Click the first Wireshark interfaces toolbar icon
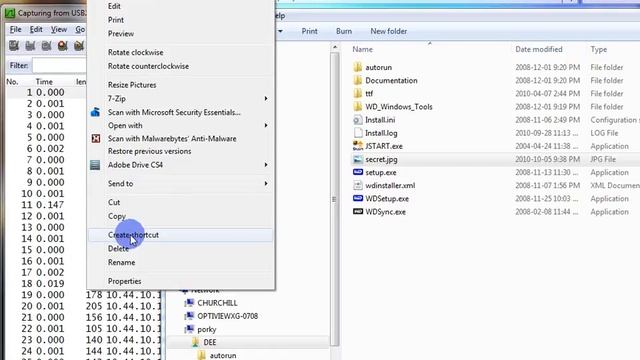Image resolution: width=640 pixels, height=360 pixels. [14, 46]
